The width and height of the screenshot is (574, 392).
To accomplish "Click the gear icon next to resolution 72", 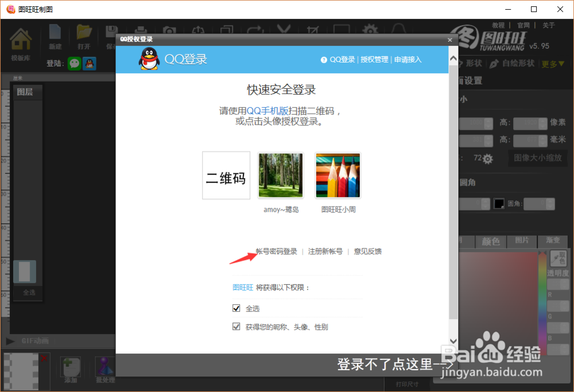I will (487, 159).
